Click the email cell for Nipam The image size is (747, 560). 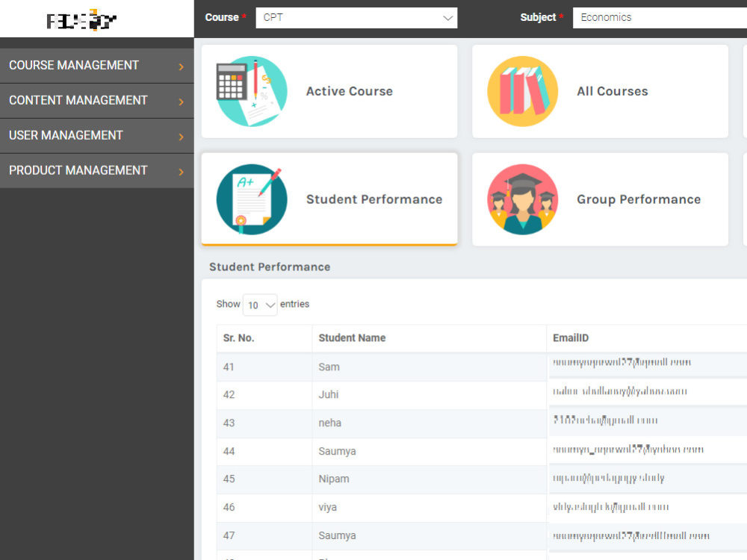[646, 479]
